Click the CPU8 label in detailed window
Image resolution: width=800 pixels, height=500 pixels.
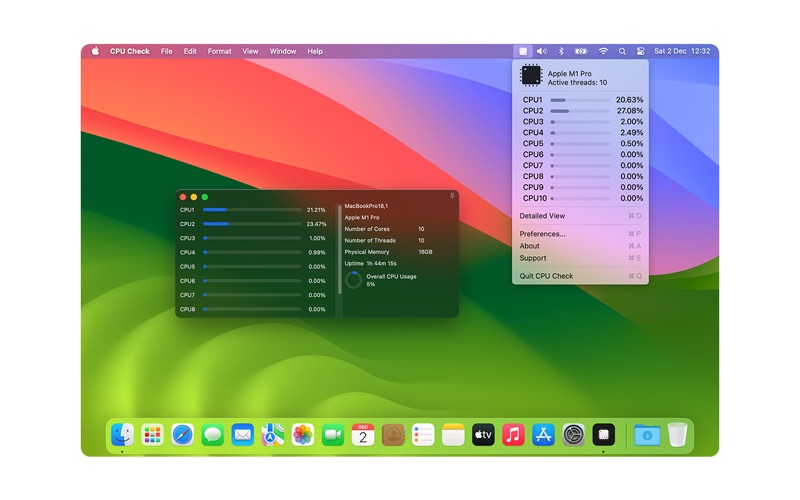[187, 309]
